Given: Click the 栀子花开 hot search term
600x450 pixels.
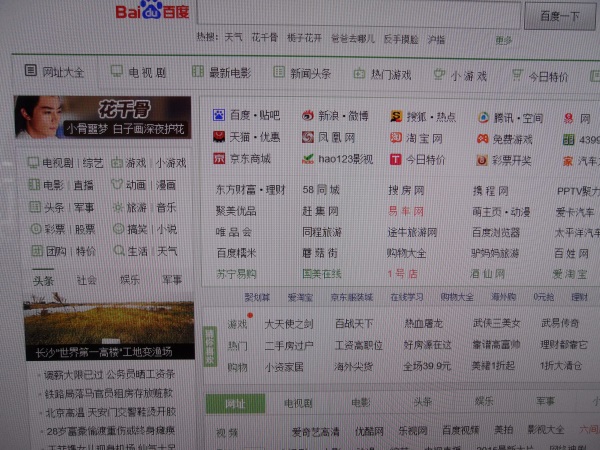Looking at the screenshot, I should point(305,38).
